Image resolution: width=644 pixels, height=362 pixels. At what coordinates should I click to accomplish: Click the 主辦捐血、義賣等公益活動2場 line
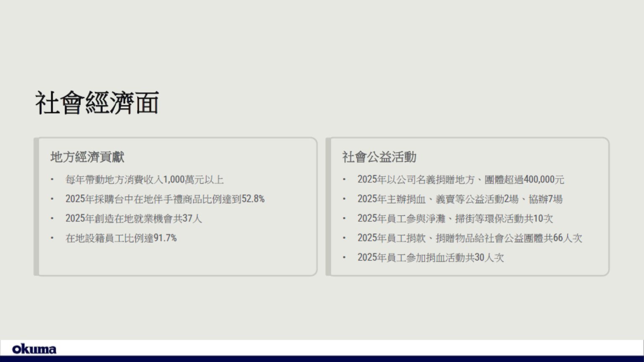[460, 199]
